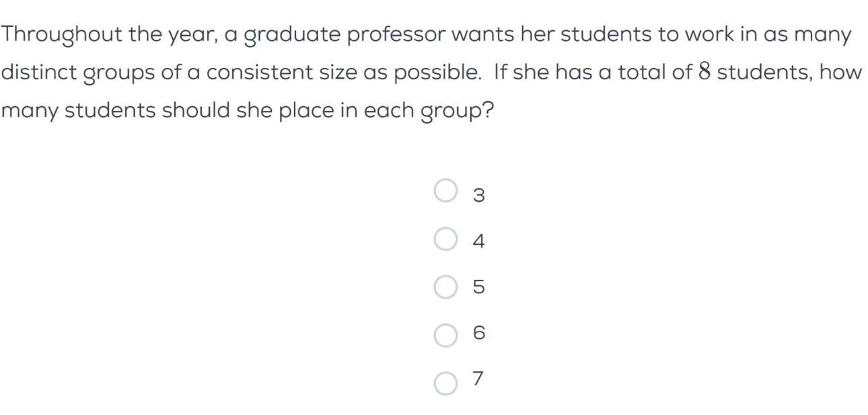Viewport: 868px width, 415px height.
Task: Click the answer label text '3'
Action: point(478,196)
